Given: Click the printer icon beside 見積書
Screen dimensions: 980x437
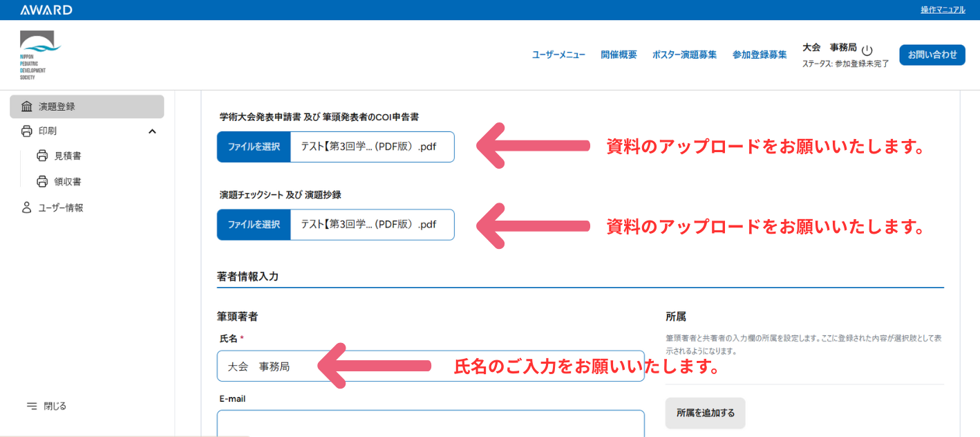Looking at the screenshot, I should click(x=42, y=156).
